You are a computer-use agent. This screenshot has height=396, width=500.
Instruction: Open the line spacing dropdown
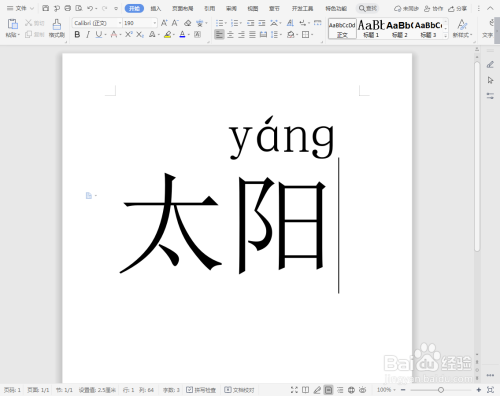(281, 34)
